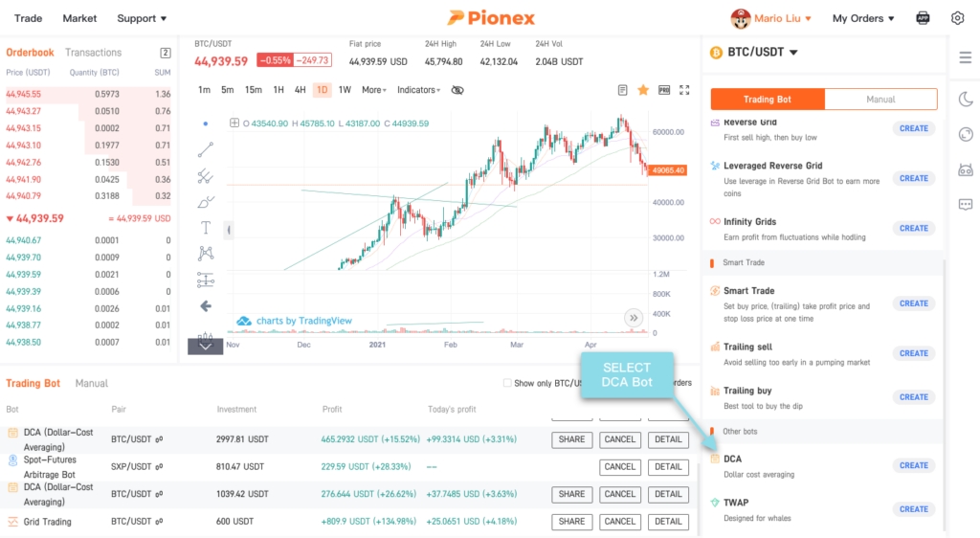Select the 4H chart timeframe
Viewport: 980px width, 538px height.
coord(300,90)
